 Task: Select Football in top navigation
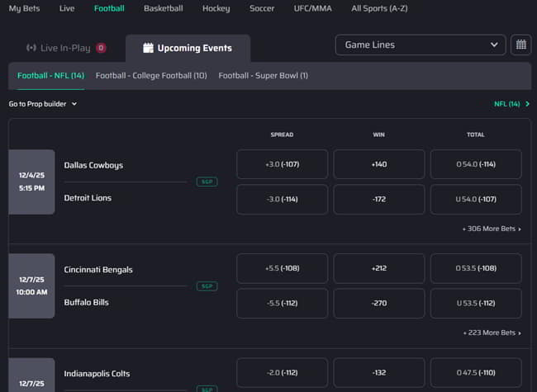point(109,8)
